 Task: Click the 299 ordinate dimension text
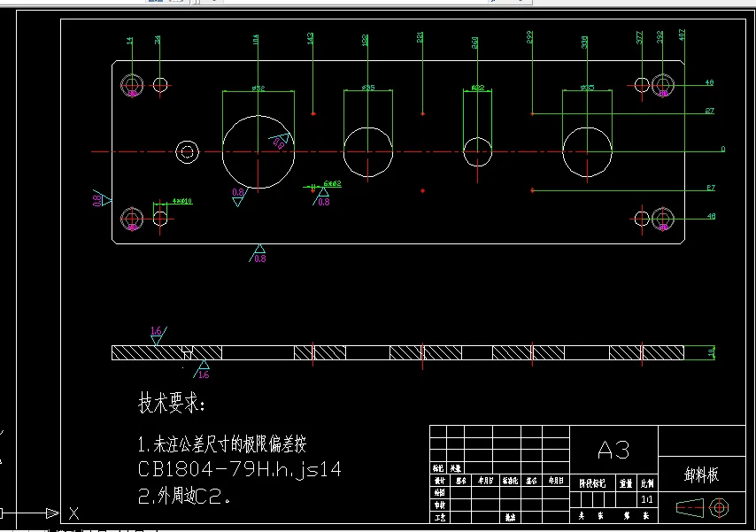click(x=529, y=38)
